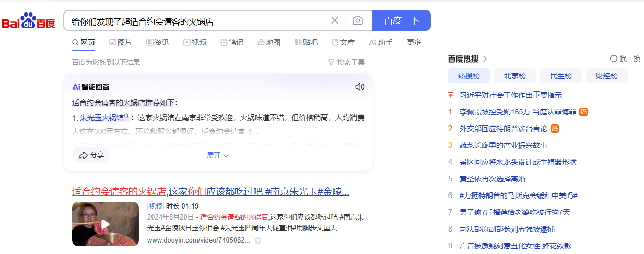This screenshot has width=644, height=254.
Task: Switch to the 贴吧 tab
Action: pyautogui.click(x=306, y=42)
